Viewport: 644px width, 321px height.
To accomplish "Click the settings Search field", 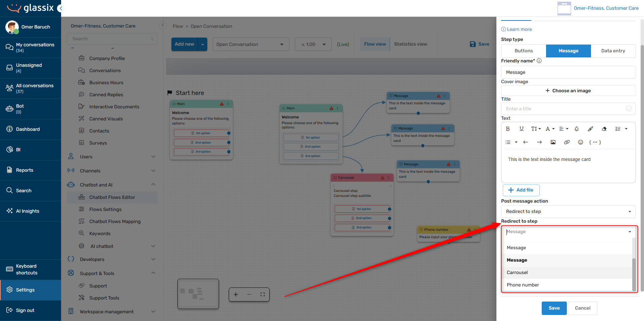I will click(112, 39).
